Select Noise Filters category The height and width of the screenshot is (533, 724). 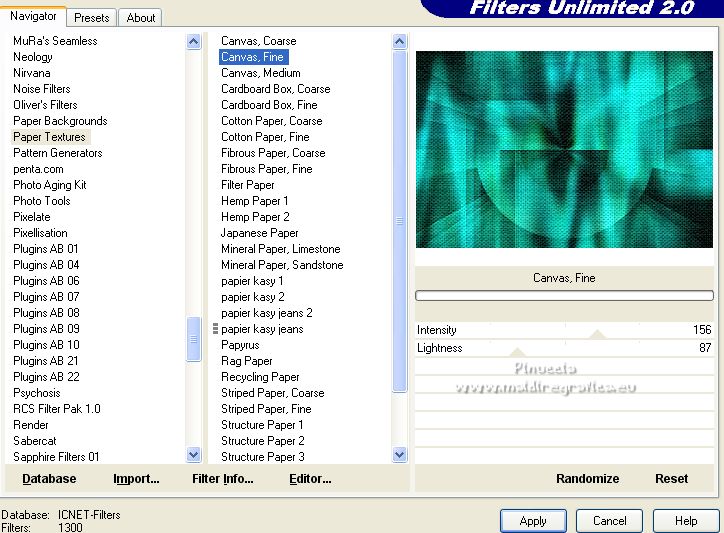[42, 89]
